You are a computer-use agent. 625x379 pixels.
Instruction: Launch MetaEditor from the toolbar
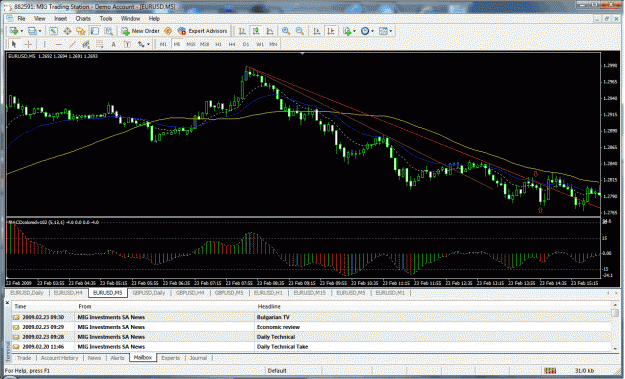[x=168, y=31]
